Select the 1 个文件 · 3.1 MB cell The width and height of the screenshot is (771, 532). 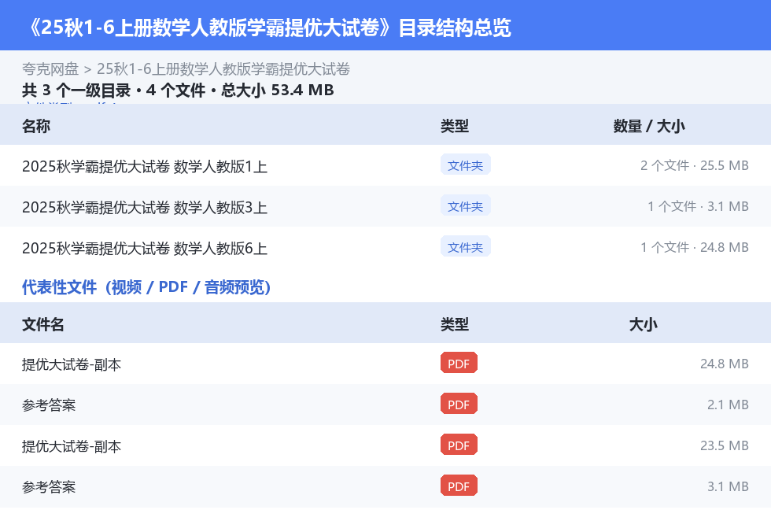[698, 206]
